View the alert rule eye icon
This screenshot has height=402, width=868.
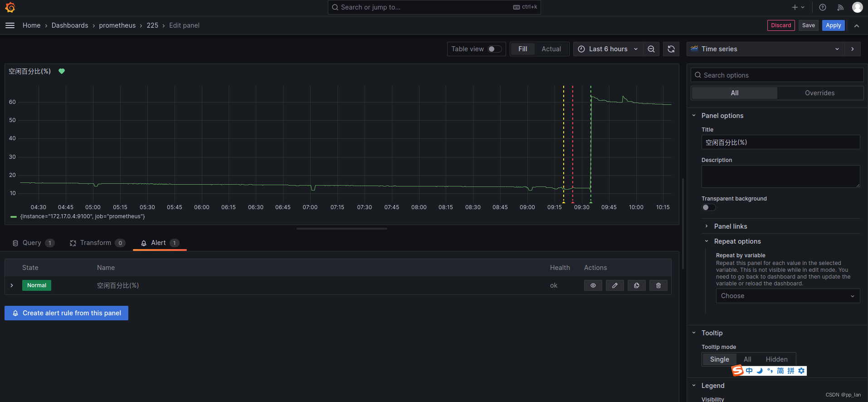click(593, 285)
